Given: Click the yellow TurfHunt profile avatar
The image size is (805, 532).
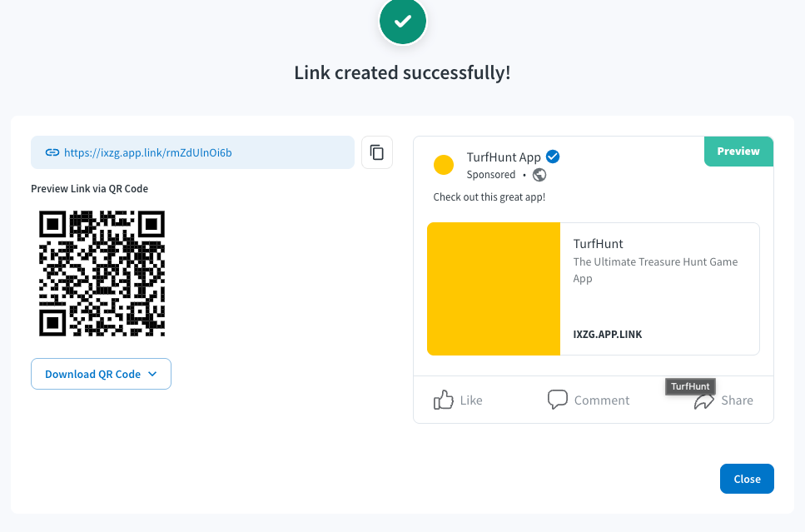Looking at the screenshot, I should [x=444, y=165].
